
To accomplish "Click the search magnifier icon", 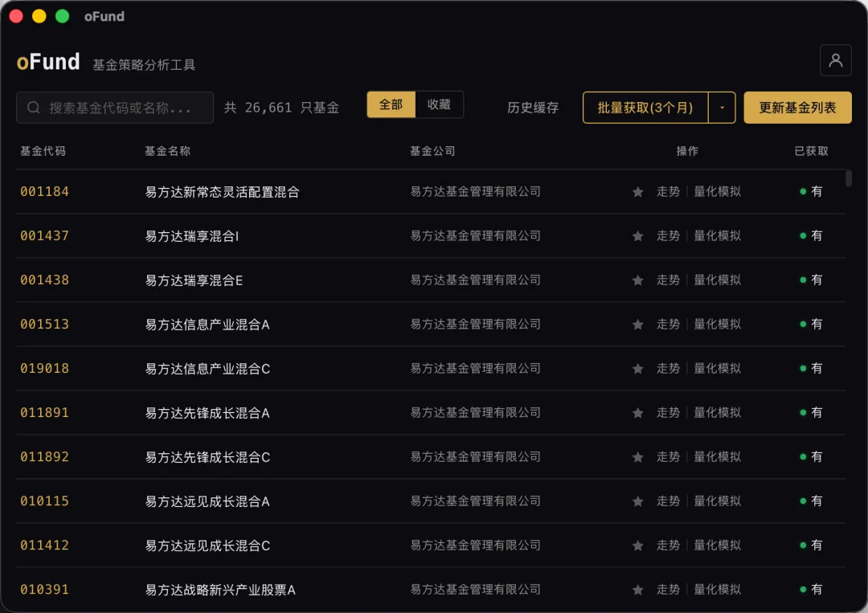I will tap(34, 108).
